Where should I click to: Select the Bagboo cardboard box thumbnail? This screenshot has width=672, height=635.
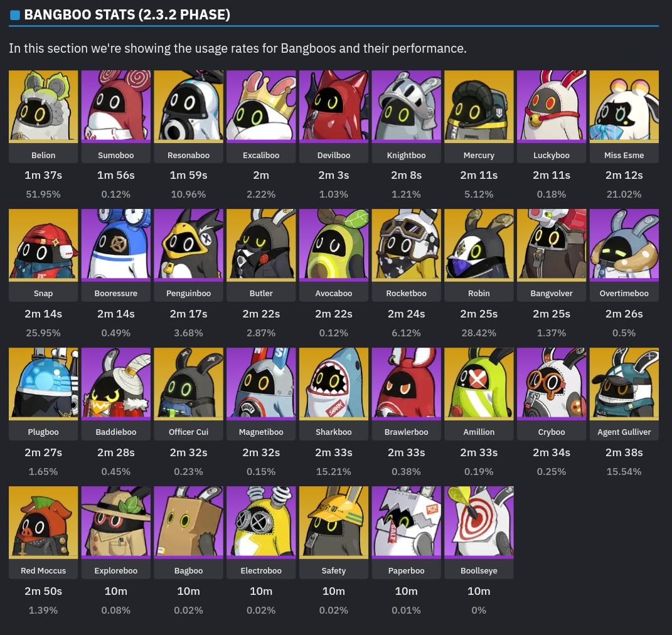click(189, 522)
